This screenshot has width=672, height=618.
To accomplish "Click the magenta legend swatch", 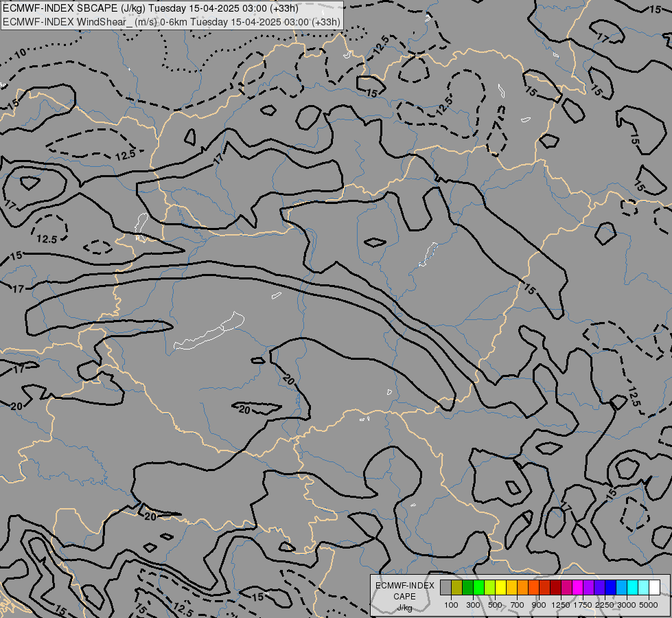I will point(578,588).
